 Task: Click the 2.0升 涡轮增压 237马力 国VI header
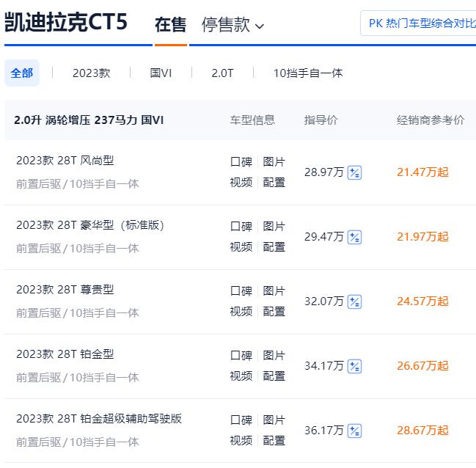point(89,120)
